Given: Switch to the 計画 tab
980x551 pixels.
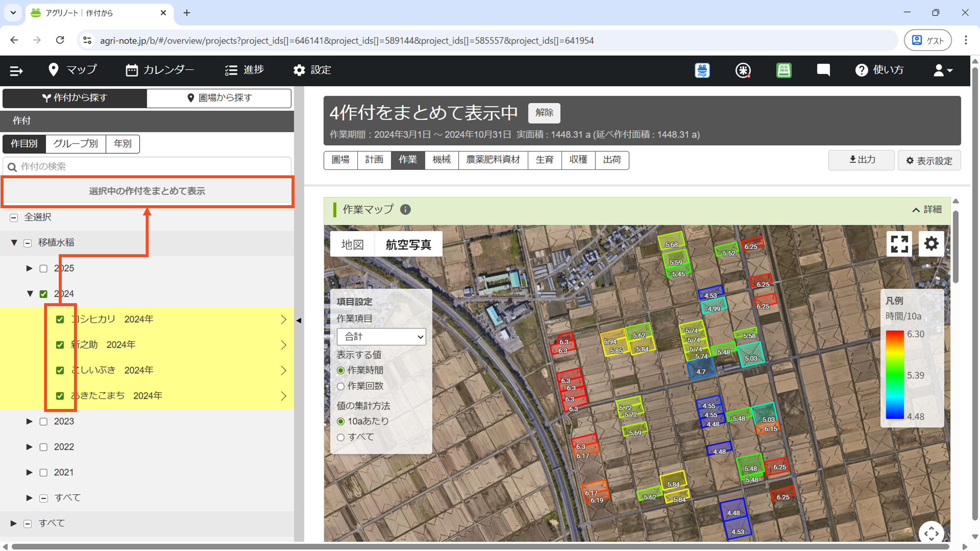Looking at the screenshot, I should click(374, 160).
